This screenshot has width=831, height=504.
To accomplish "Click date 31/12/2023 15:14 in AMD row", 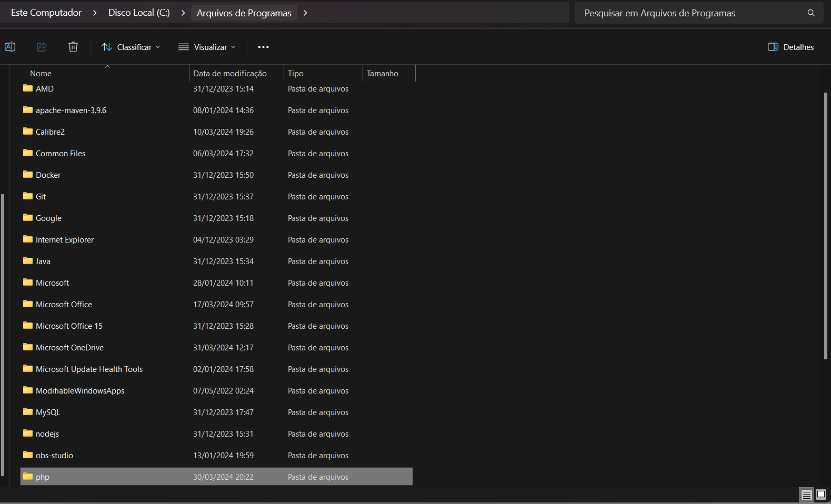I will 223,88.
